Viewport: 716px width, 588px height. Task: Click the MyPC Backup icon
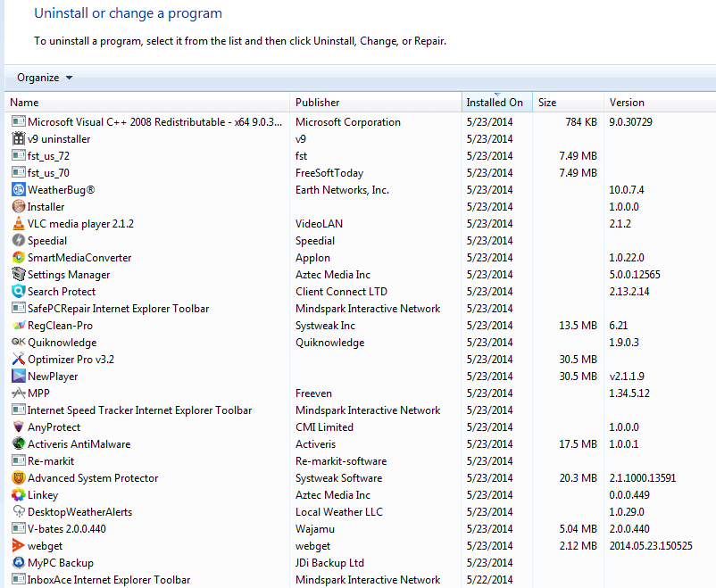[19, 563]
